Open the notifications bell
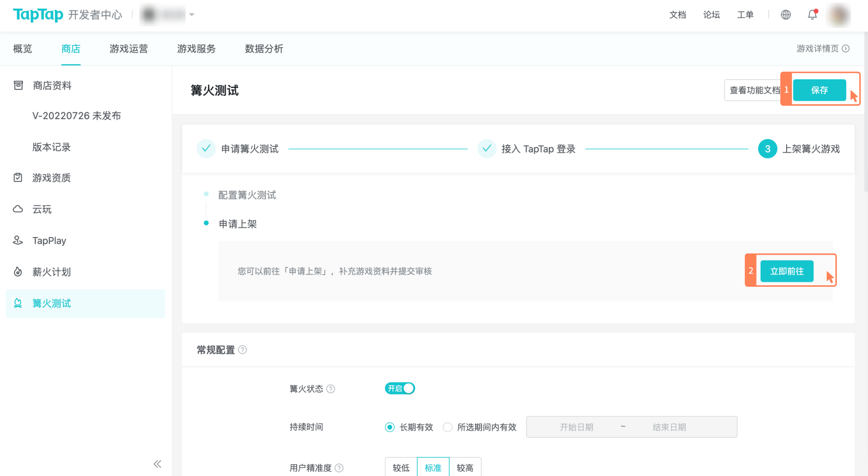 point(813,15)
